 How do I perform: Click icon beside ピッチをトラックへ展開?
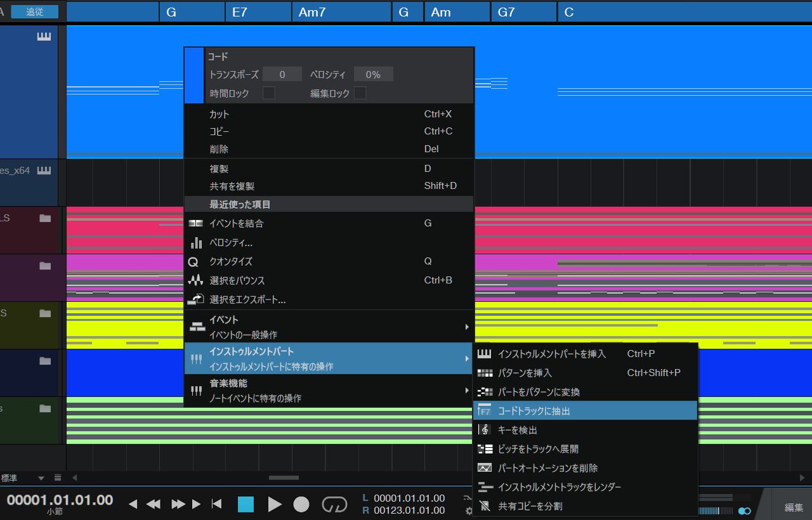pyautogui.click(x=485, y=449)
